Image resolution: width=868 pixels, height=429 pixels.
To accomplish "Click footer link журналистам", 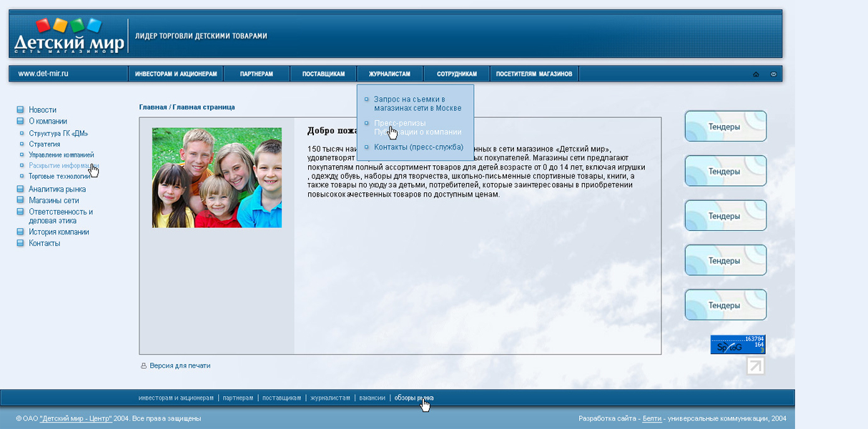I will (x=330, y=398).
